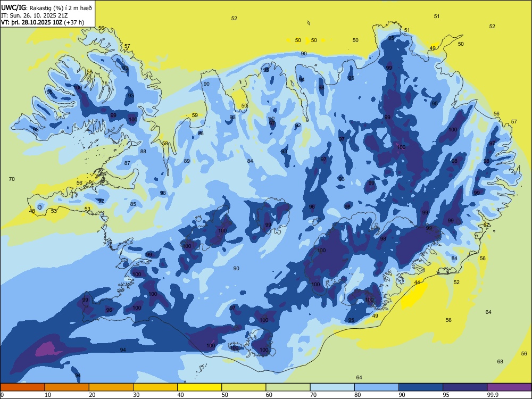Click the map value '85' on the map
Screen dimensions: 532x399
pyautogui.click(x=133, y=204)
